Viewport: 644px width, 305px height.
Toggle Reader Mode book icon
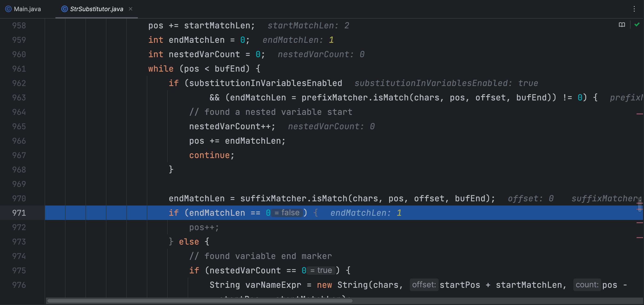[622, 25]
